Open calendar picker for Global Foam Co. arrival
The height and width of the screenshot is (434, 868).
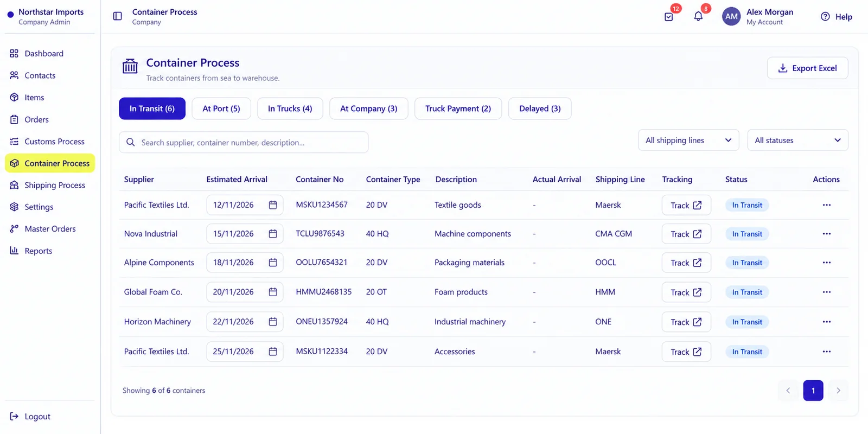pyautogui.click(x=273, y=292)
